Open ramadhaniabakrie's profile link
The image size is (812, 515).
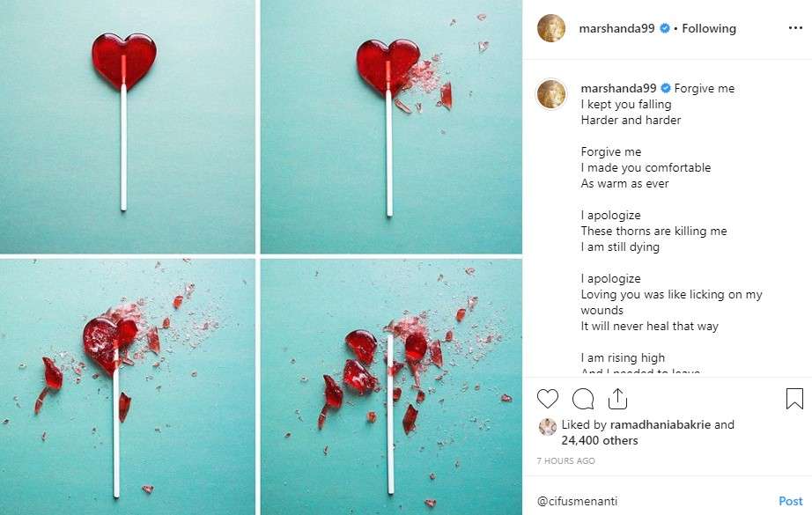660,424
